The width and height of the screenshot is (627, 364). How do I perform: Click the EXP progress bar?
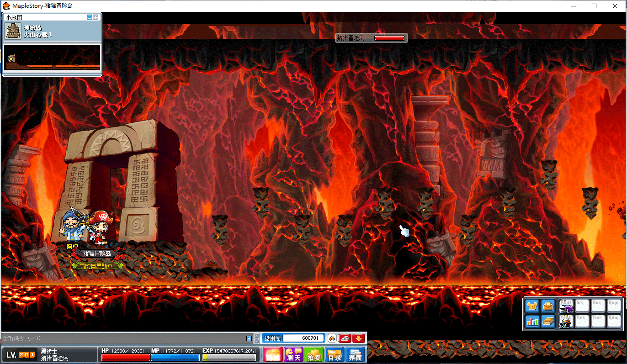(229, 358)
